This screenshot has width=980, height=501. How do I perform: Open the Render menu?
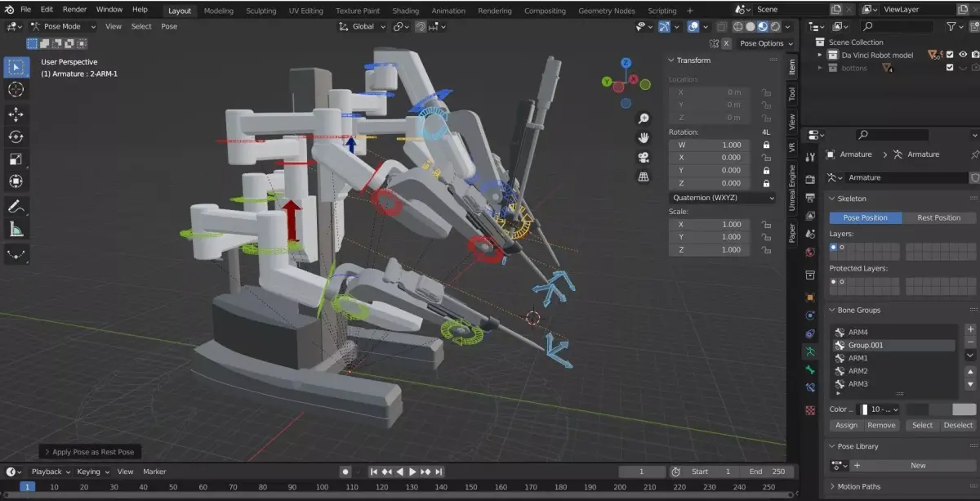(x=74, y=10)
